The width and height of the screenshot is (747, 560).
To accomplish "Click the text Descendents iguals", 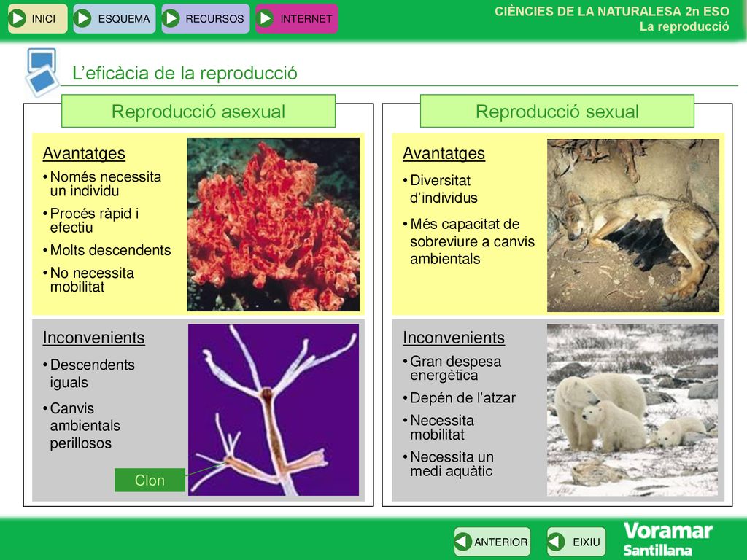I will [x=92, y=373].
